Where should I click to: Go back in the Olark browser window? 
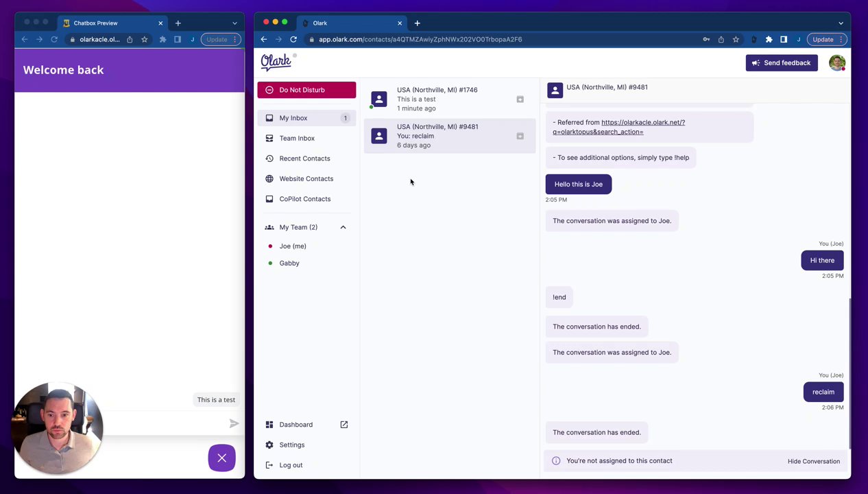pos(264,39)
